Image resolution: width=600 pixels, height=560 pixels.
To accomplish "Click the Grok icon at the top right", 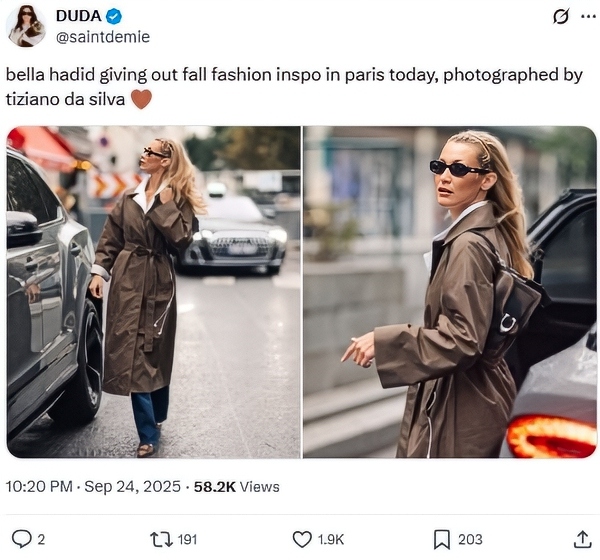I will [561, 17].
